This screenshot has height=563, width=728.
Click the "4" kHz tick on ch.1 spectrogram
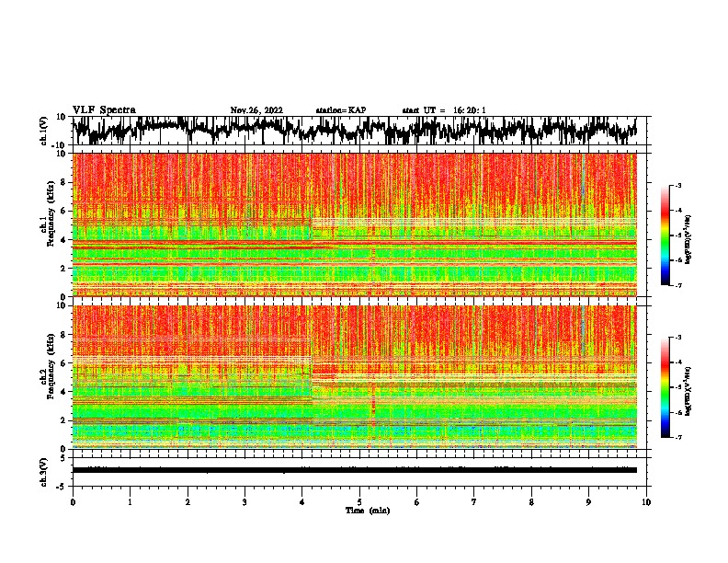click(x=63, y=240)
